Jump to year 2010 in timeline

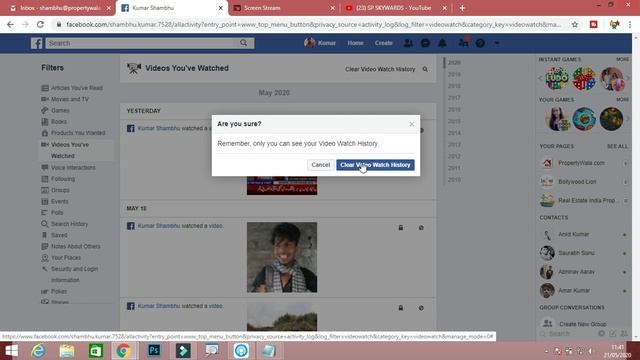coord(454,180)
